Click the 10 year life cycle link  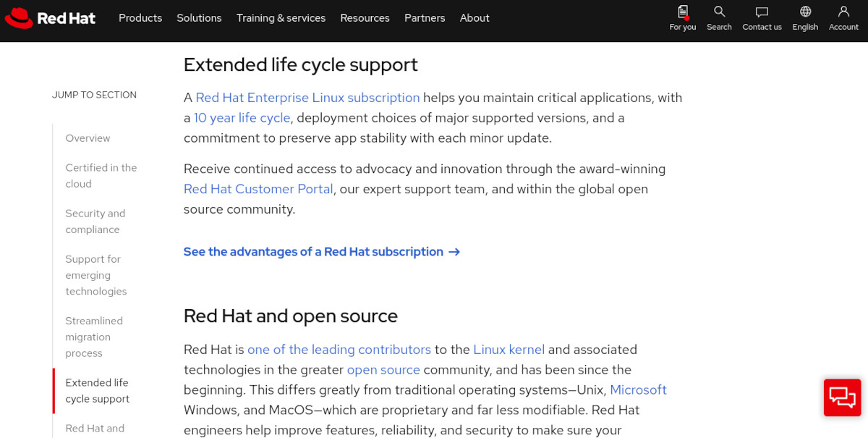pyautogui.click(x=242, y=117)
